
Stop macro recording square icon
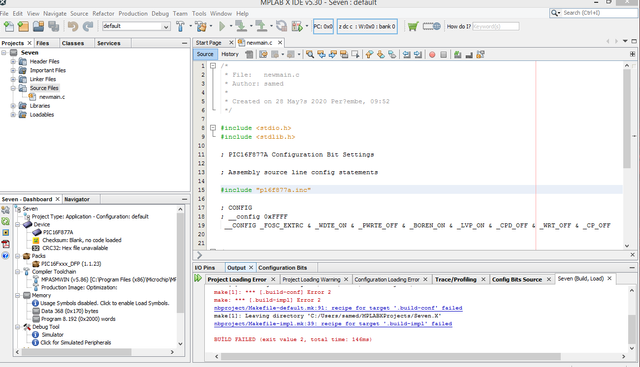444,54
